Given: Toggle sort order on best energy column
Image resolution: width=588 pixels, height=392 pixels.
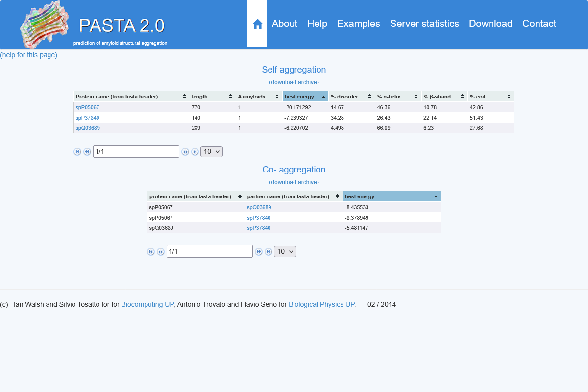Looking at the screenshot, I should 323,96.
